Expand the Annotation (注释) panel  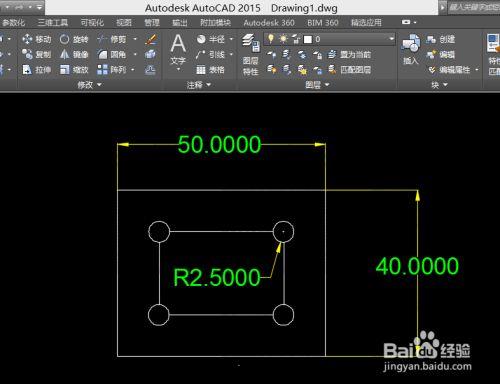[199, 85]
